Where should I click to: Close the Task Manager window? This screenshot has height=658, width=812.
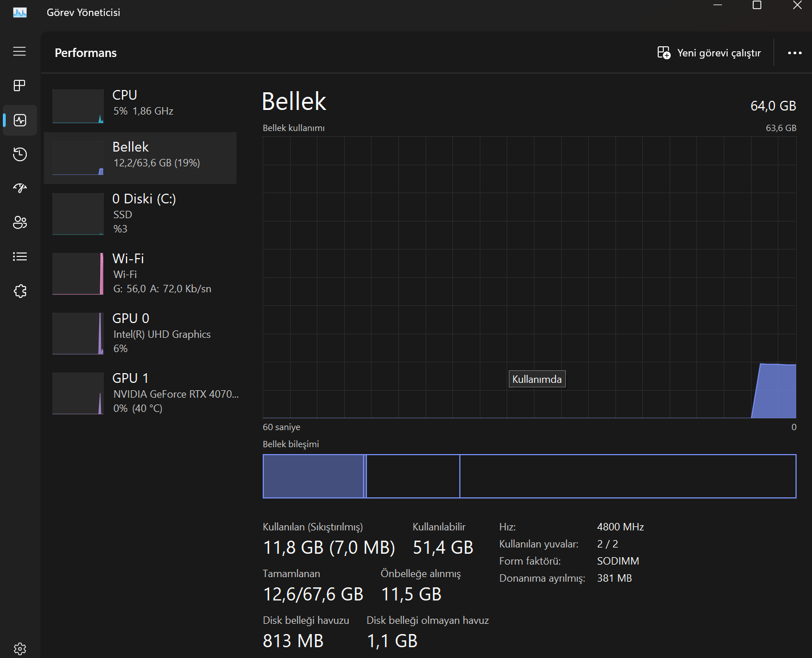(797, 6)
